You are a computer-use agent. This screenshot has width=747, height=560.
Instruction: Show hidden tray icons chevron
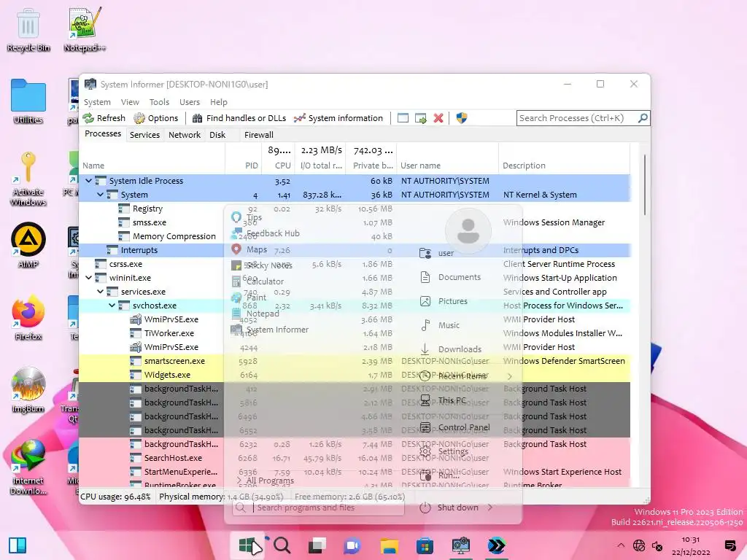620,545
